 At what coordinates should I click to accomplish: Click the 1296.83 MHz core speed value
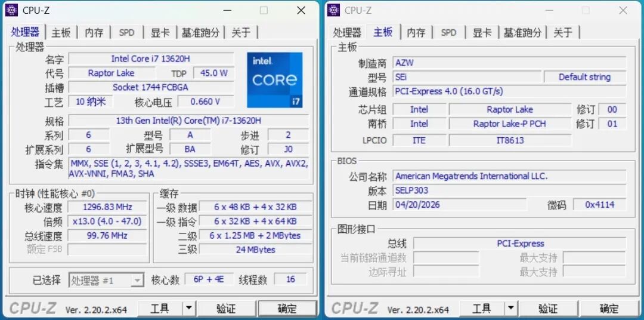(x=107, y=207)
